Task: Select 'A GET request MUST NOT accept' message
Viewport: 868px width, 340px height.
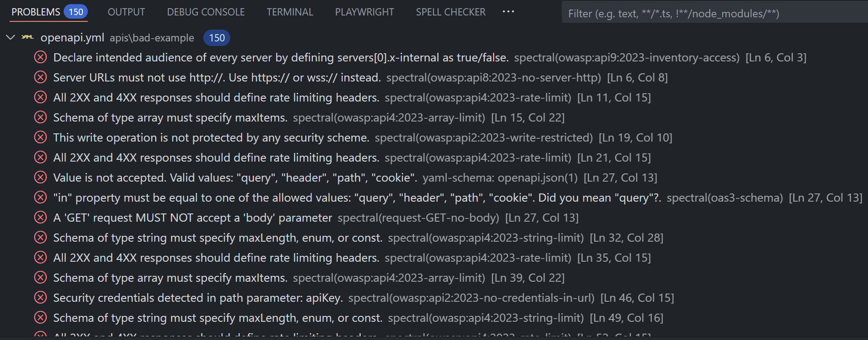Action: (192, 218)
